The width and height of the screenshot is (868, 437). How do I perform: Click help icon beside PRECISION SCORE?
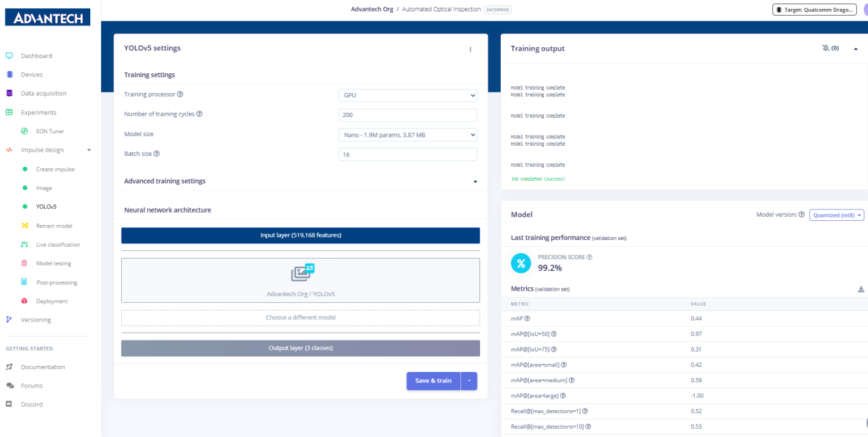pyautogui.click(x=589, y=257)
